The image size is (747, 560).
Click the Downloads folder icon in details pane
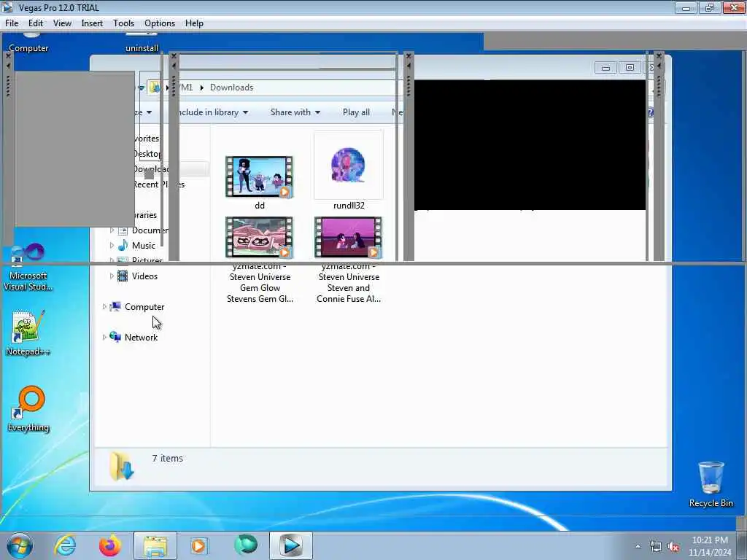[122, 466]
